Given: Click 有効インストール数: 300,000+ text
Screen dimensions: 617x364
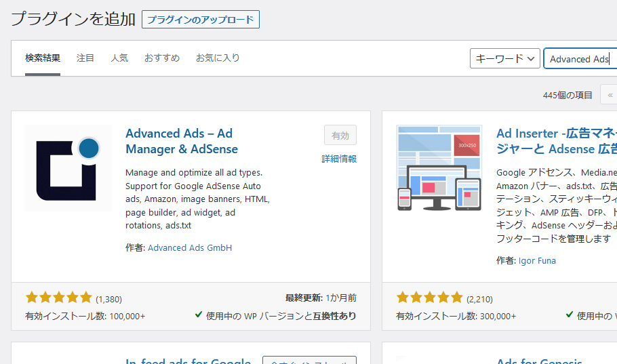Looking at the screenshot, I should click(x=456, y=316).
